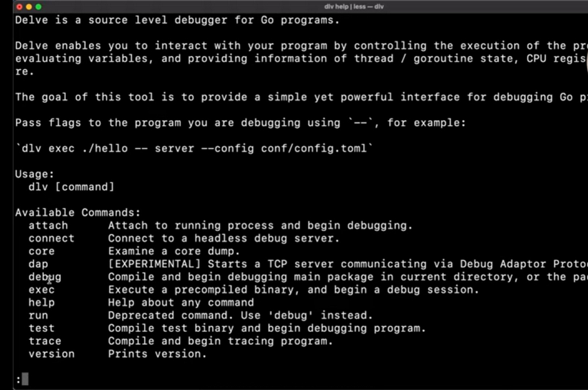Viewport: 588px width, 390px height.
Task: Click the 'Available Commands:' heading
Action: [x=78, y=213]
